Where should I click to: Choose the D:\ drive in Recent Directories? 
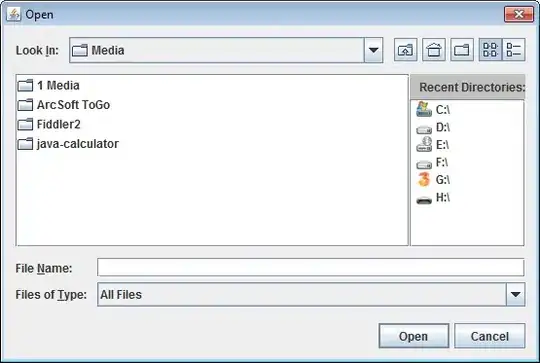tap(433, 127)
